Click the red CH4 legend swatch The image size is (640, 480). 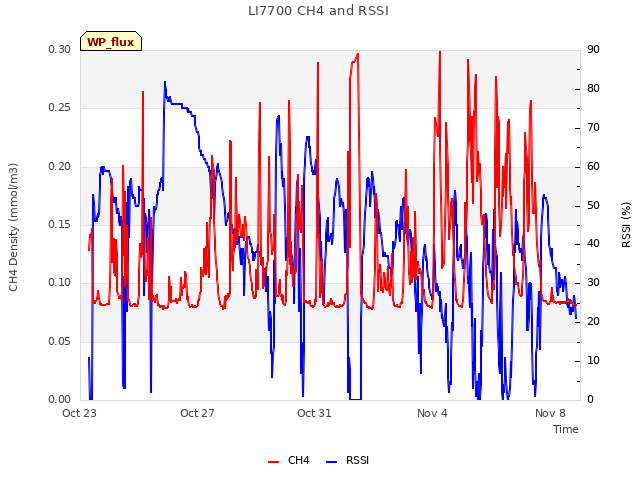click(x=273, y=461)
